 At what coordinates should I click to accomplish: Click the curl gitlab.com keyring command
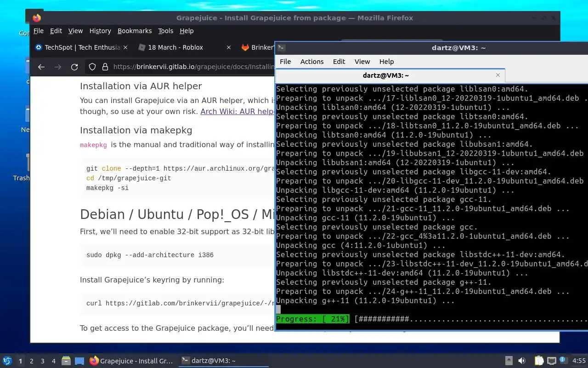pos(181,303)
